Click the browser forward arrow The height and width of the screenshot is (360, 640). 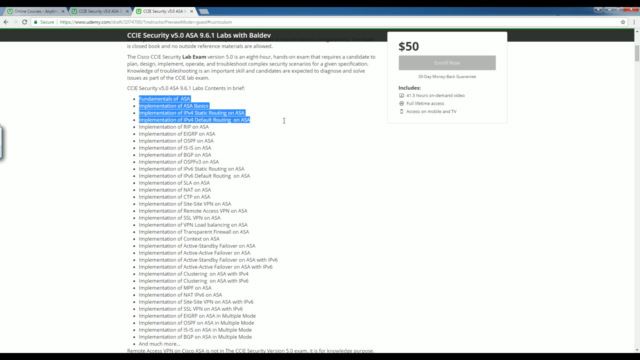[x=15, y=22]
